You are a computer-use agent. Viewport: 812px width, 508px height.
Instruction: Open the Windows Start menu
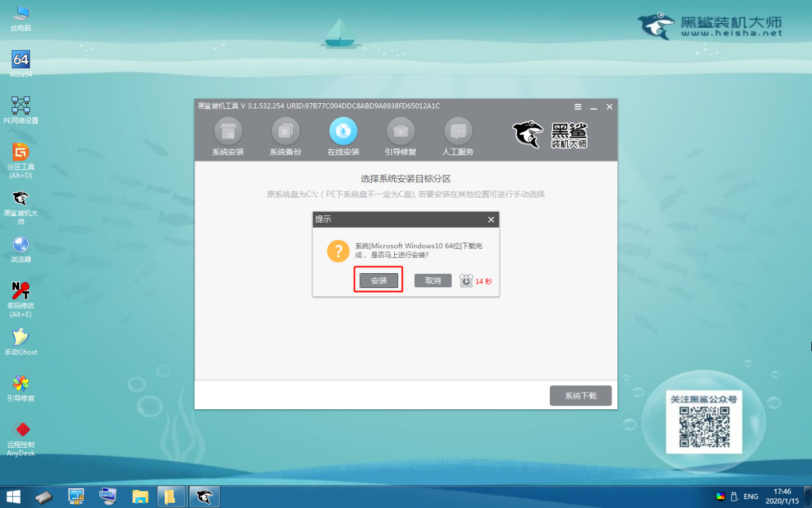(13, 496)
